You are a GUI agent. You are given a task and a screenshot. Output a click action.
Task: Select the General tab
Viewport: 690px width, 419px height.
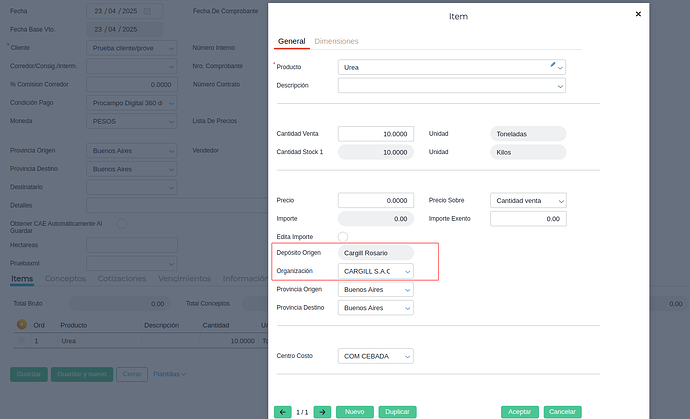(x=291, y=41)
